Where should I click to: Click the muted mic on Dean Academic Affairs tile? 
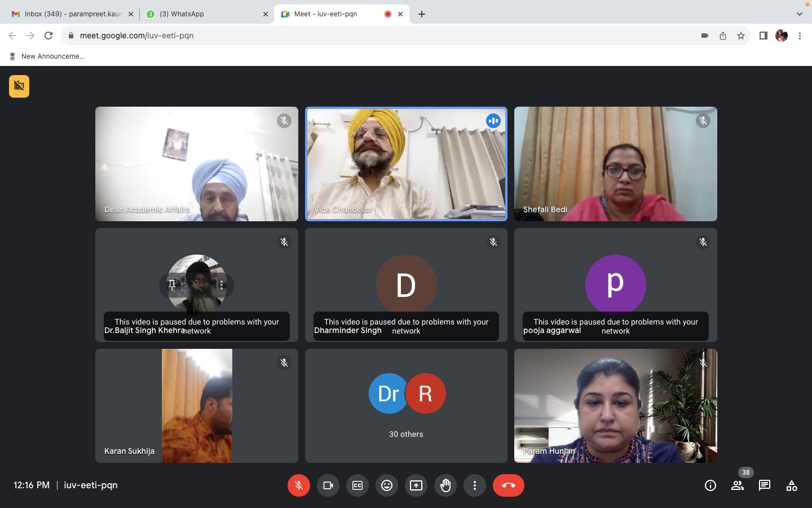coord(284,121)
